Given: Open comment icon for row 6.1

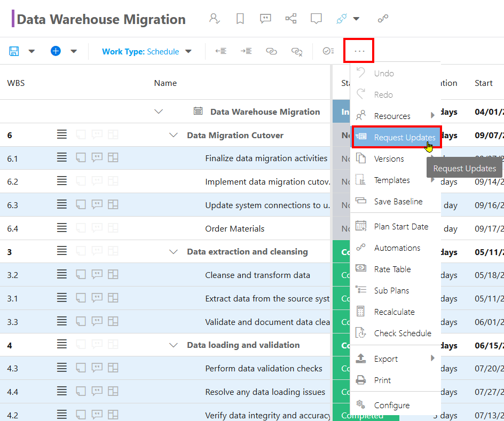Looking at the screenshot, I should 97,157.
